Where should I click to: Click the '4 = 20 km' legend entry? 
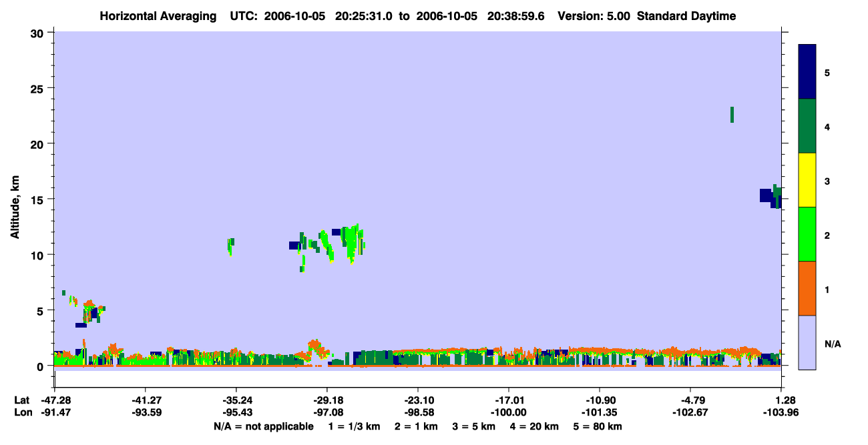tap(534, 426)
